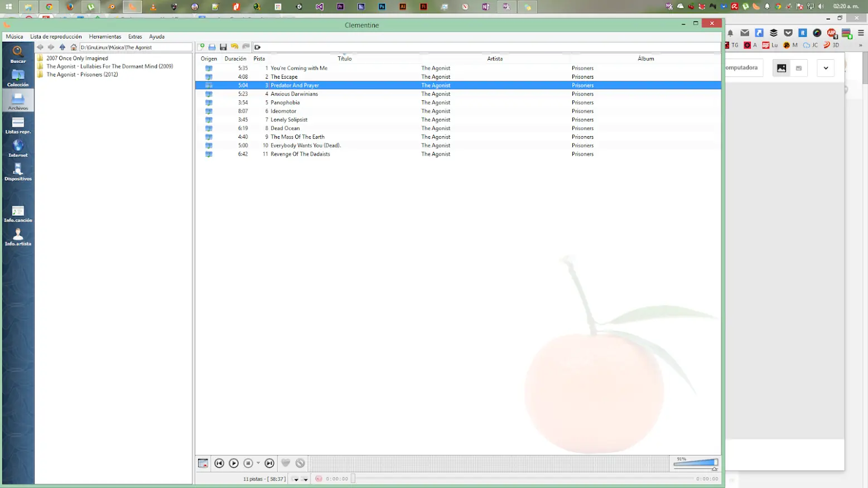Select the Archivos sidebar tab
Image resolution: width=868 pixels, height=488 pixels.
point(18,101)
